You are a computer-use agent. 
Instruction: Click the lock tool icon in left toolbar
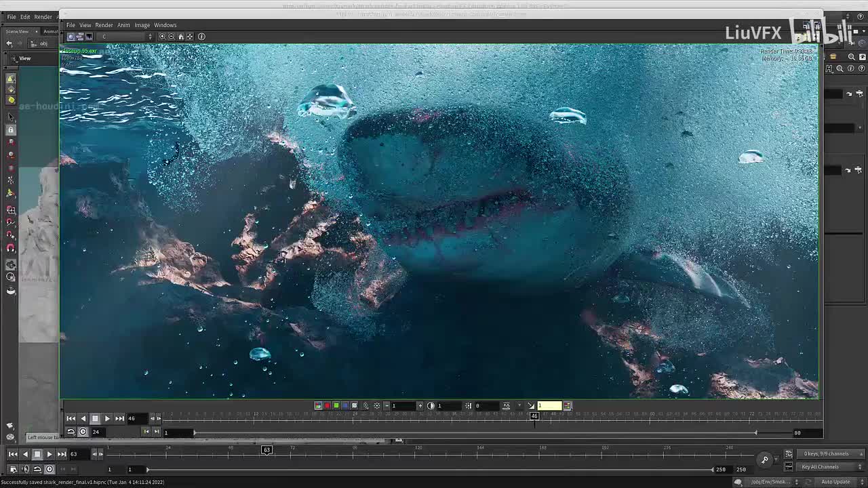pos(10,130)
